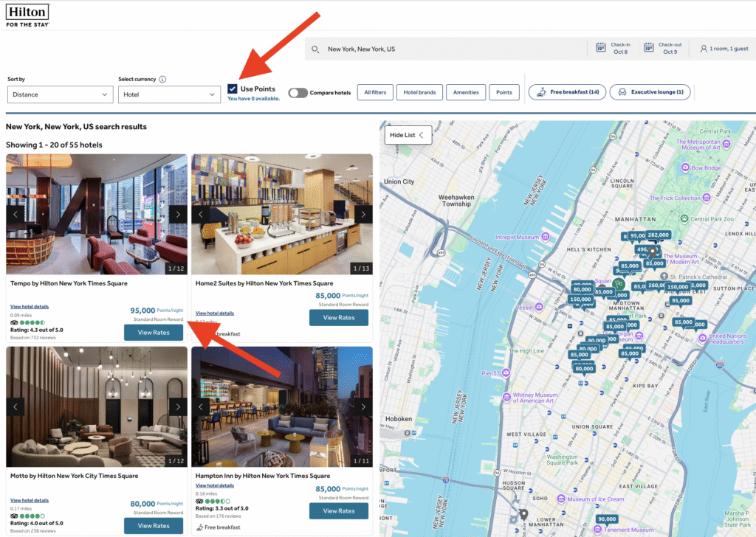Open the Select currency dropdown
The height and width of the screenshot is (537, 756).
pos(169,94)
